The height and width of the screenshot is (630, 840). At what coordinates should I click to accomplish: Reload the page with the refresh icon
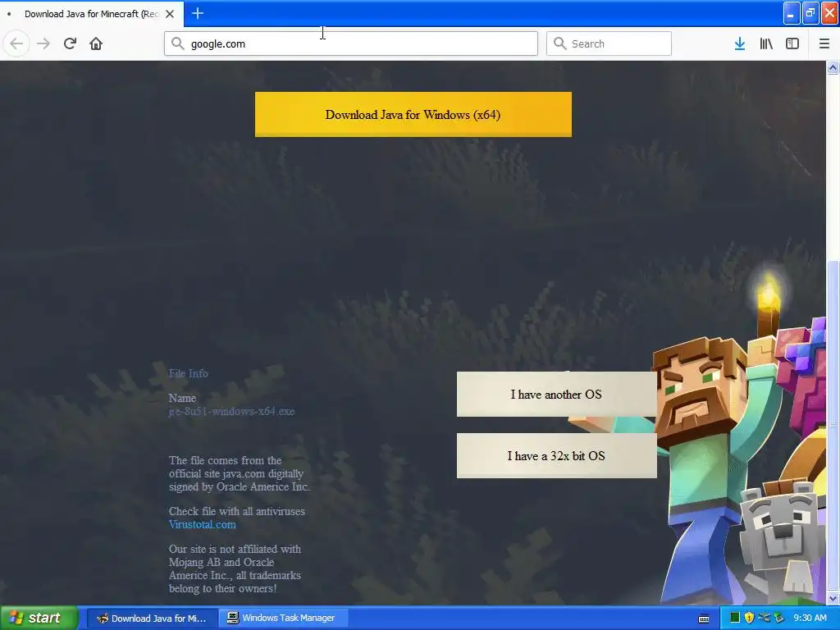(x=70, y=43)
